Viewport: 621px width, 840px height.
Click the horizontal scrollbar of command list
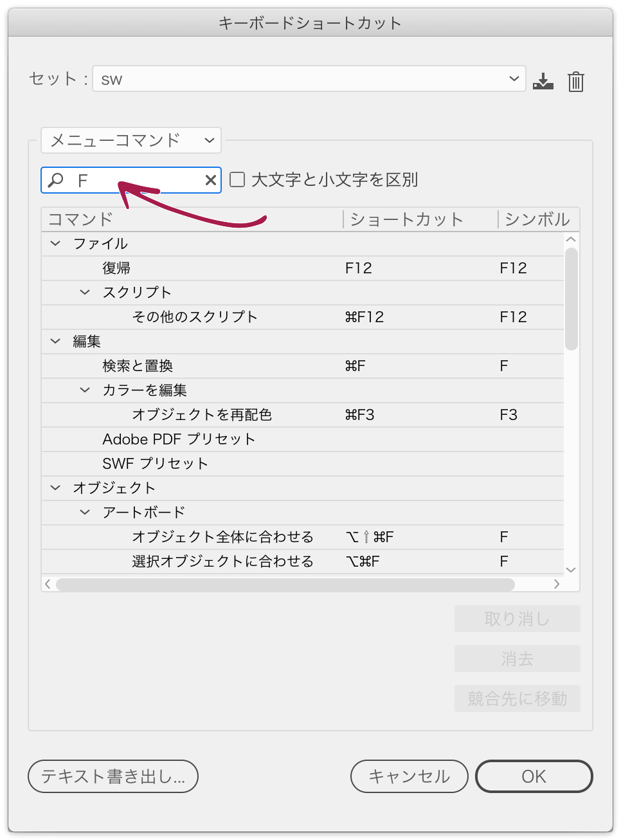click(285, 584)
